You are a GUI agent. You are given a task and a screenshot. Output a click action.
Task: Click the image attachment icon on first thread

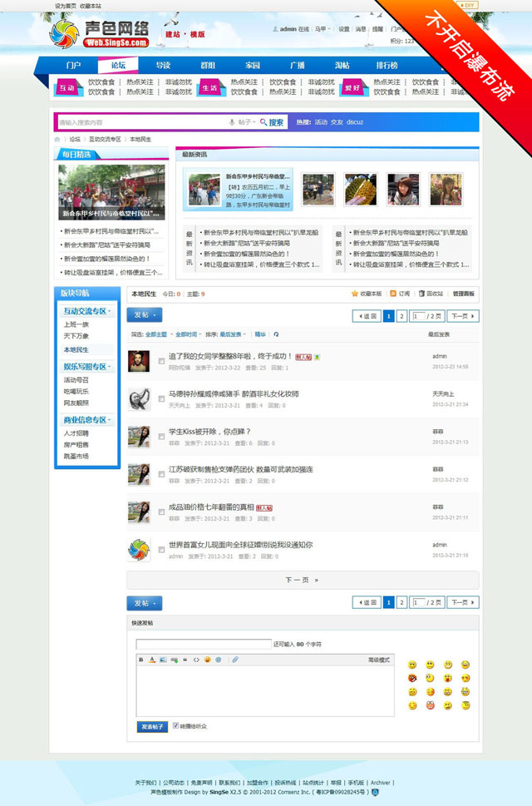pyautogui.click(x=318, y=357)
